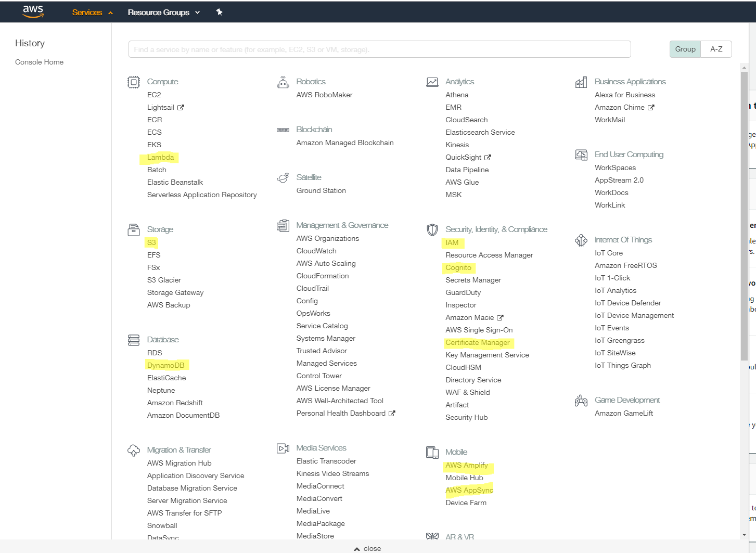Collapse the Services dropdown menu
The width and height of the screenshot is (756, 553).
click(93, 12)
